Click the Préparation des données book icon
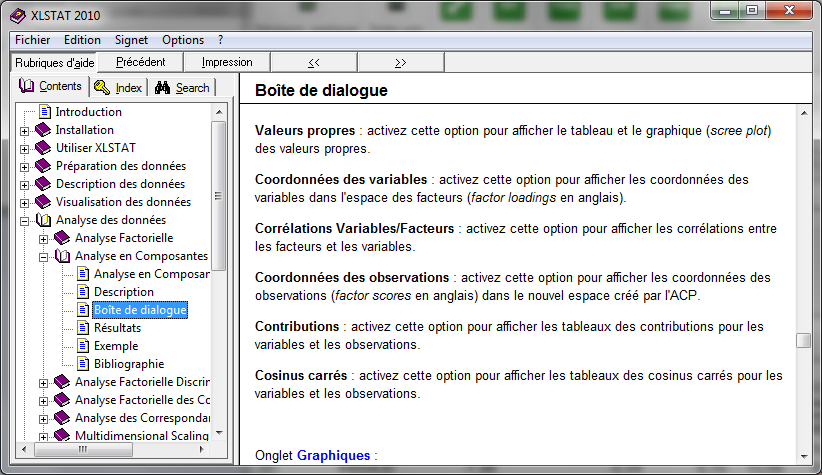This screenshot has height=475, width=822. pyautogui.click(x=43, y=166)
